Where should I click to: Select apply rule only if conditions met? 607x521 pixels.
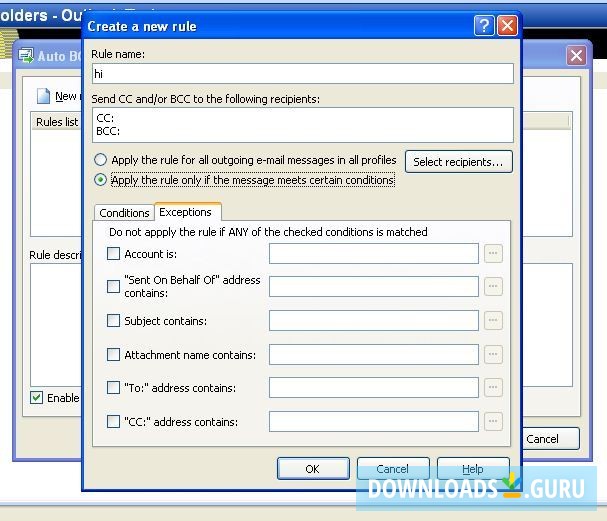click(x=100, y=180)
